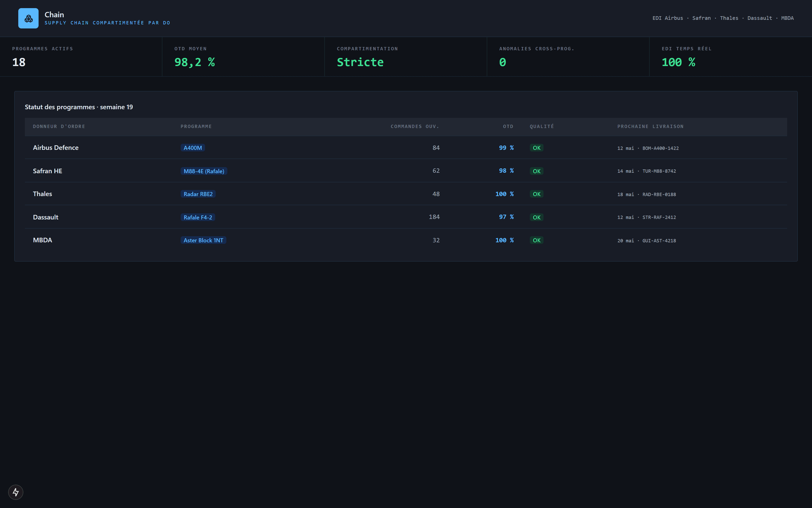Open the Rafale F4-2 programme badge
The image size is (812, 508).
[198, 217]
